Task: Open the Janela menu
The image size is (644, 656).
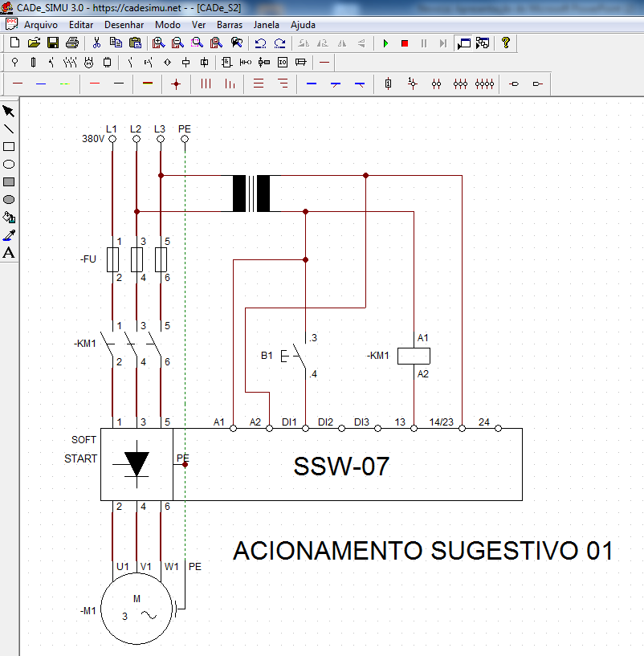Action: tap(266, 25)
